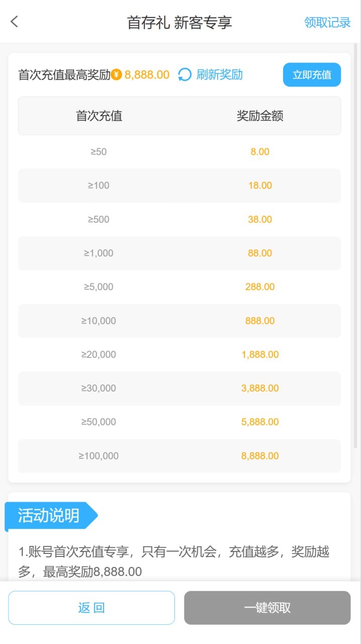This screenshot has height=644, width=361.
Task: Click the refresh reward circular icon
Action: point(185,75)
